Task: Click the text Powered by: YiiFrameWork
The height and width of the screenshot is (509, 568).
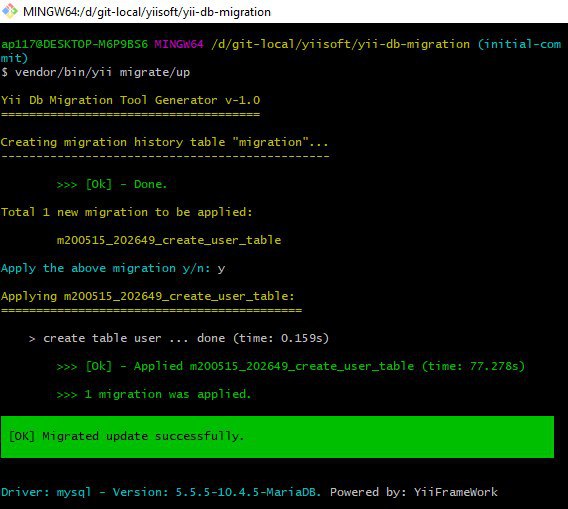Action: point(414,492)
